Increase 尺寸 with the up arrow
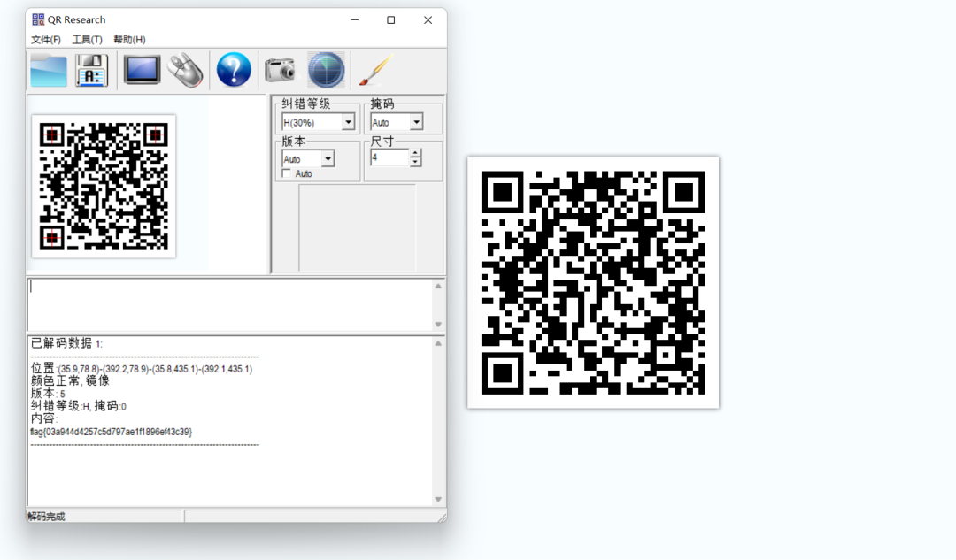The image size is (956, 560). 415,154
